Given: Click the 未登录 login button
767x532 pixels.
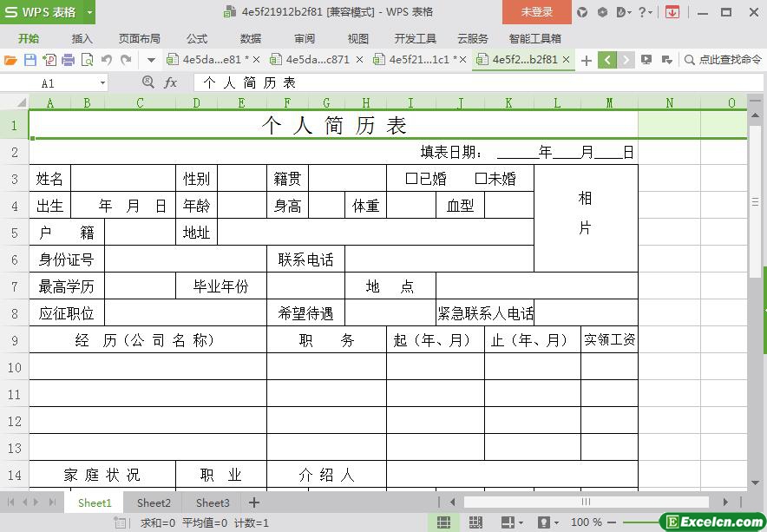Looking at the screenshot, I should (536, 12).
